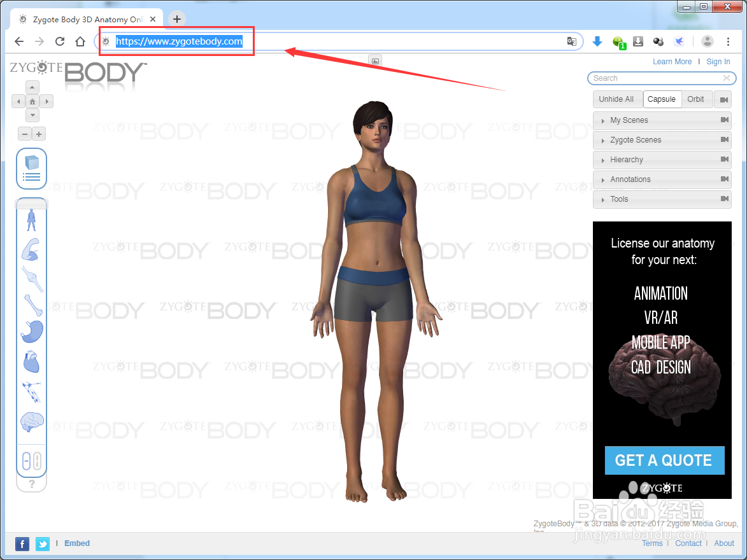This screenshot has height=560, width=747.
Task: Click the black spheres extension icon
Action: click(x=658, y=41)
